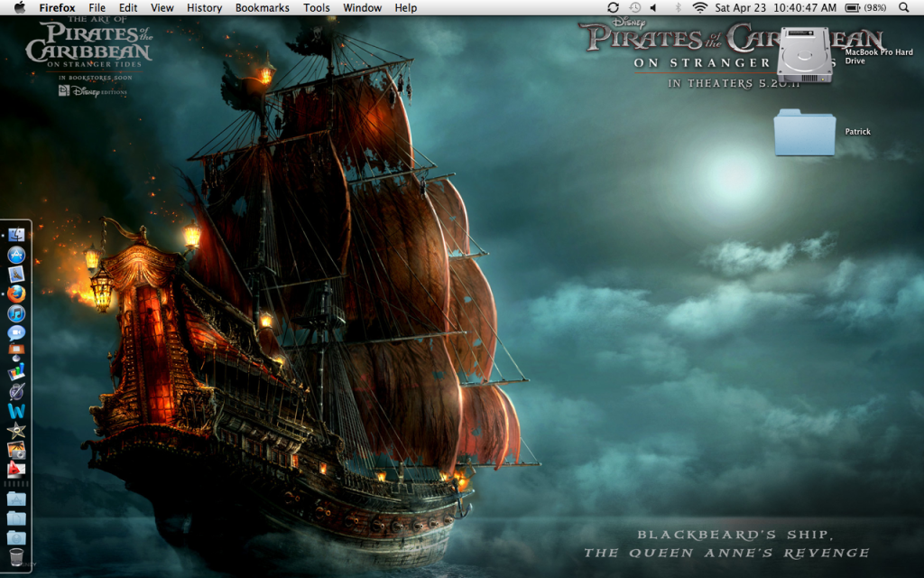This screenshot has height=578, width=924.
Task: Launch Keynote from the Dock
Action: pos(16,352)
